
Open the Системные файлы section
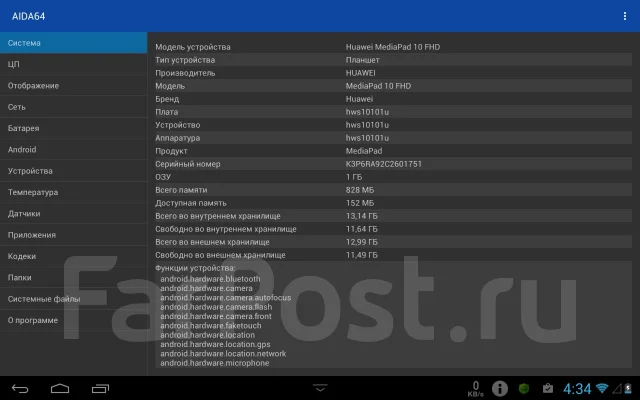[x=73, y=299]
